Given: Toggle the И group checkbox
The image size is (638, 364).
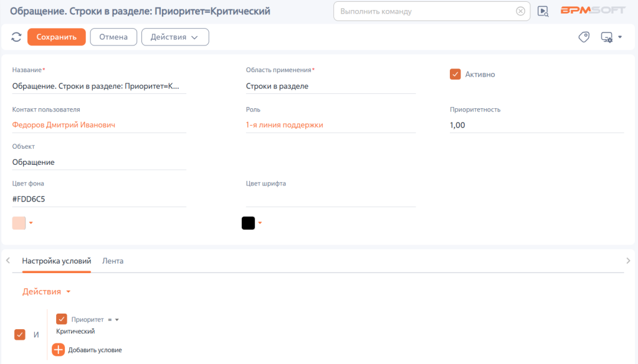Looking at the screenshot, I should pos(19,334).
